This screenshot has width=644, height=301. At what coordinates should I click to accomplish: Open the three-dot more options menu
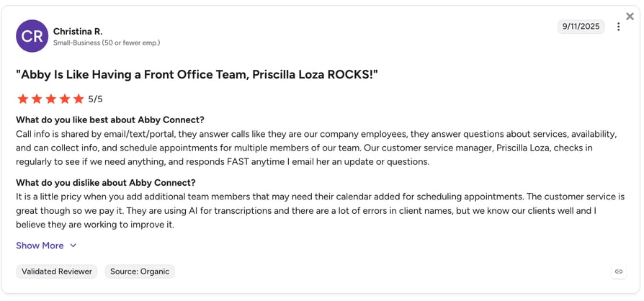(618, 27)
